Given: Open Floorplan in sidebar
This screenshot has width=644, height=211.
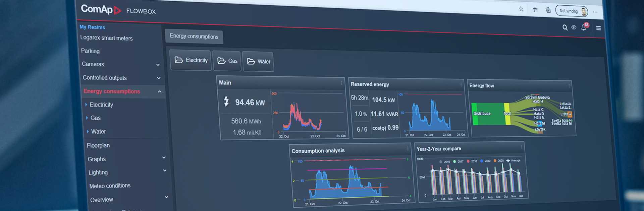Looking at the screenshot, I should pyautogui.click(x=98, y=145).
